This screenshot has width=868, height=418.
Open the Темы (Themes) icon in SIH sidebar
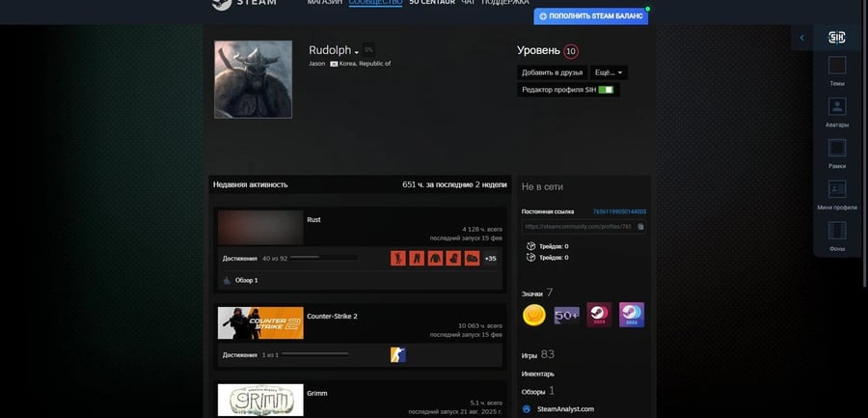(837, 66)
